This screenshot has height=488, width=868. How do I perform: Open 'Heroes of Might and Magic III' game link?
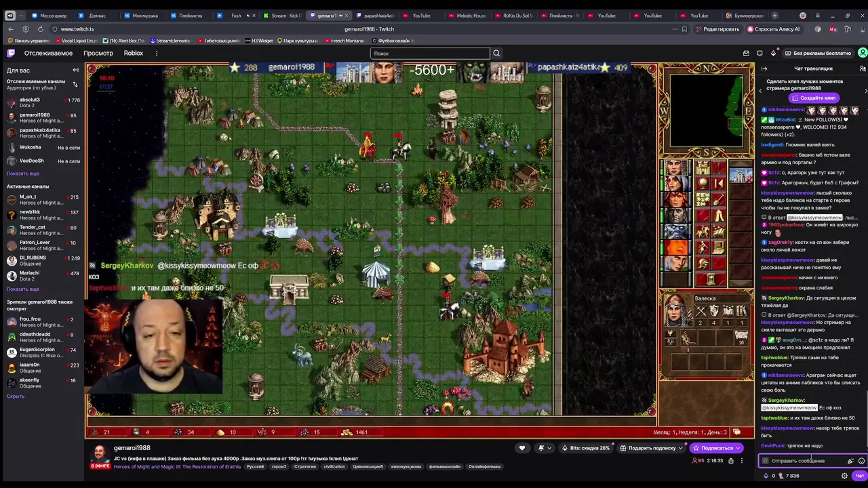coord(177,466)
